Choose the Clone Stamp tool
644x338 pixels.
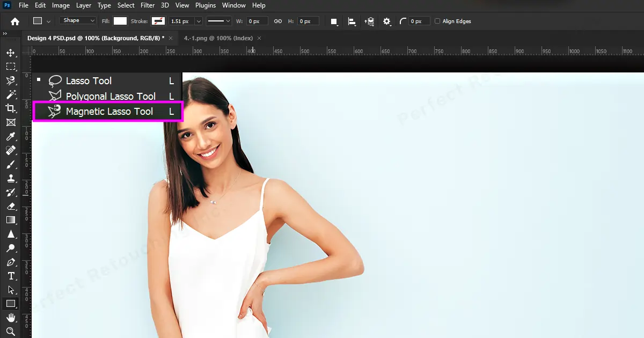click(x=10, y=178)
